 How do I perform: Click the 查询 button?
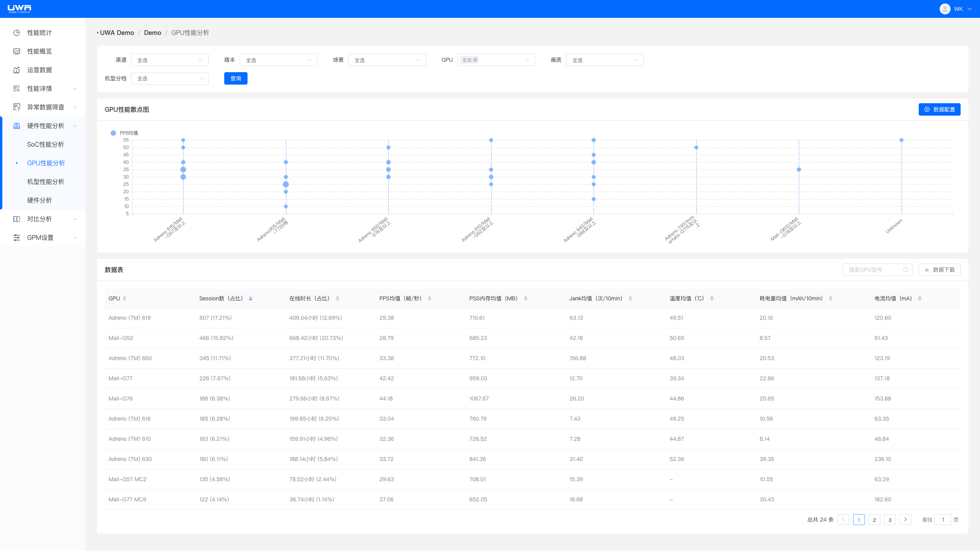(x=235, y=78)
